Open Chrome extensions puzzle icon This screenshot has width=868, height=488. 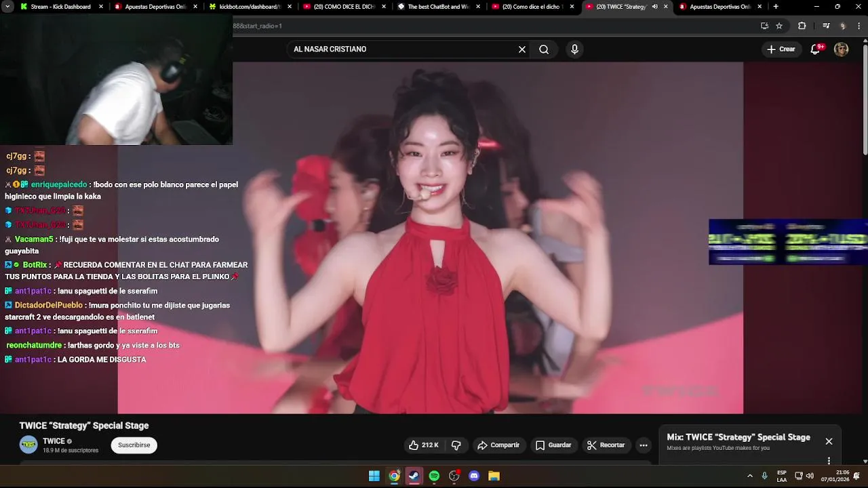pos(802,26)
